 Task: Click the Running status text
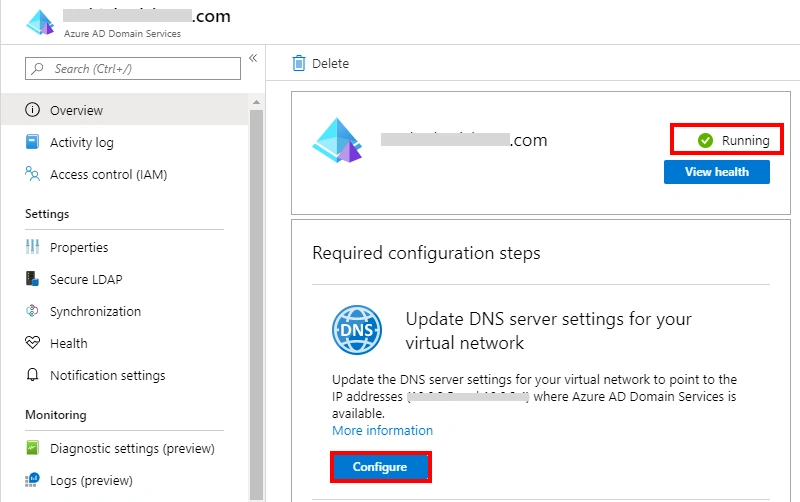(745, 140)
